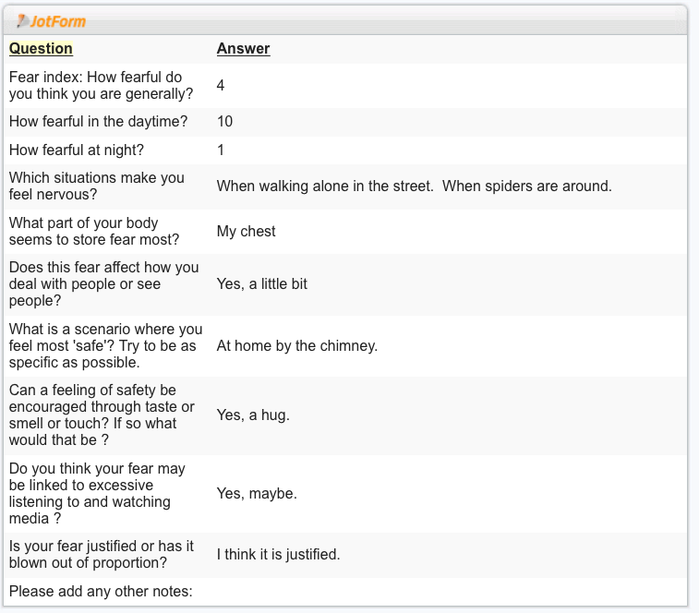Open the JotForm brand link

point(51,21)
